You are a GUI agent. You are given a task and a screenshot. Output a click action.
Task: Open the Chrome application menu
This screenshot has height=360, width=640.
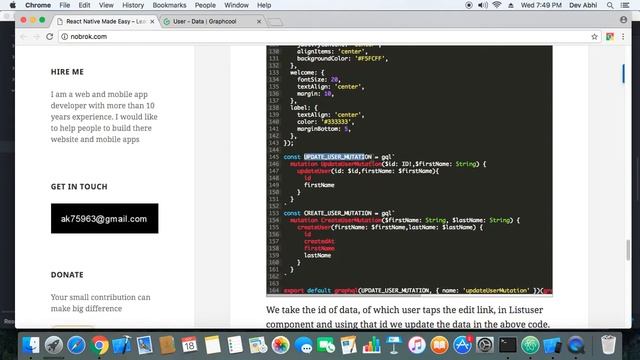click(x=38, y=5)
